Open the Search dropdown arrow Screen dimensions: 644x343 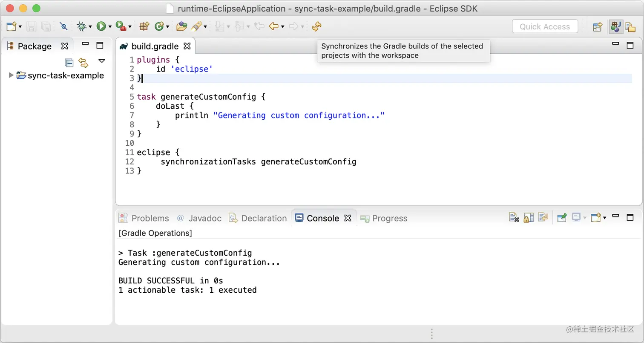pyautogui.click(x=205, y=27)
